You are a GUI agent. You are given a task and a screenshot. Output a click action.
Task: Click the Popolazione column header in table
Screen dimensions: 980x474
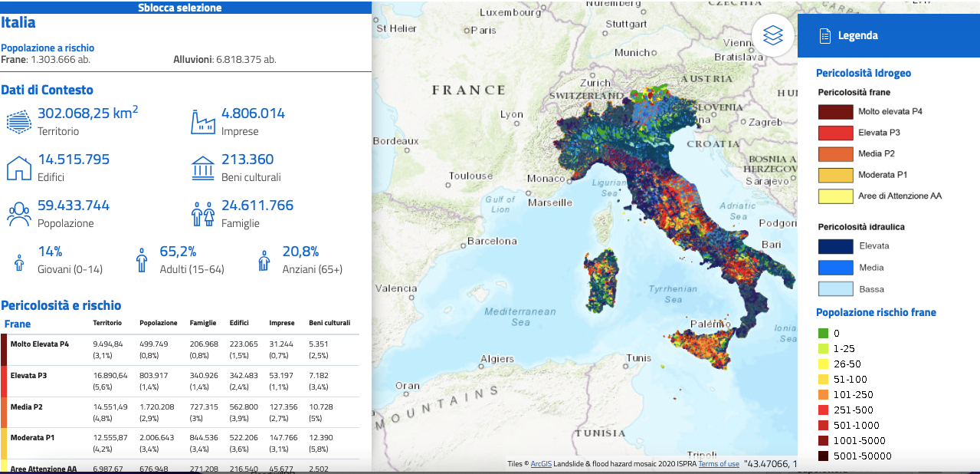[x=158, y=324]
